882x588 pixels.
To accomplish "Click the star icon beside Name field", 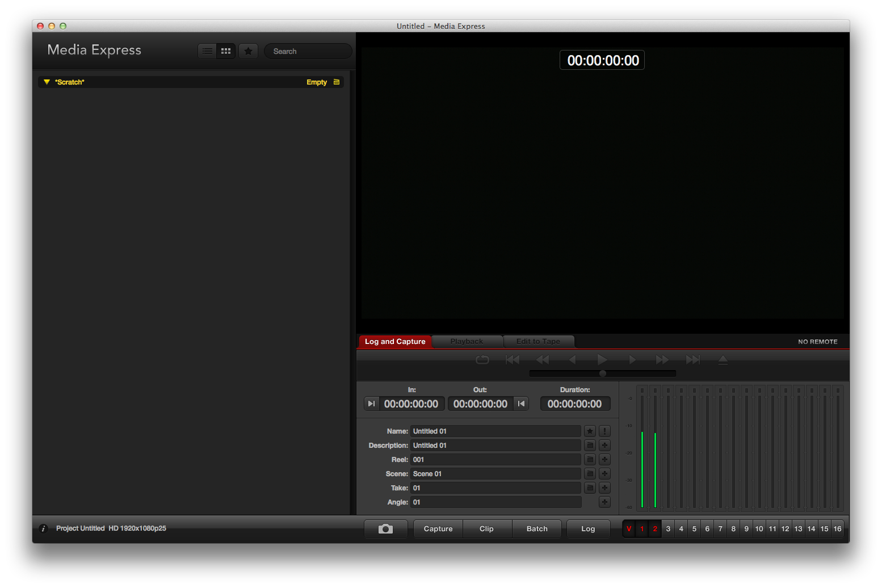I will click(x=590, y=431).
